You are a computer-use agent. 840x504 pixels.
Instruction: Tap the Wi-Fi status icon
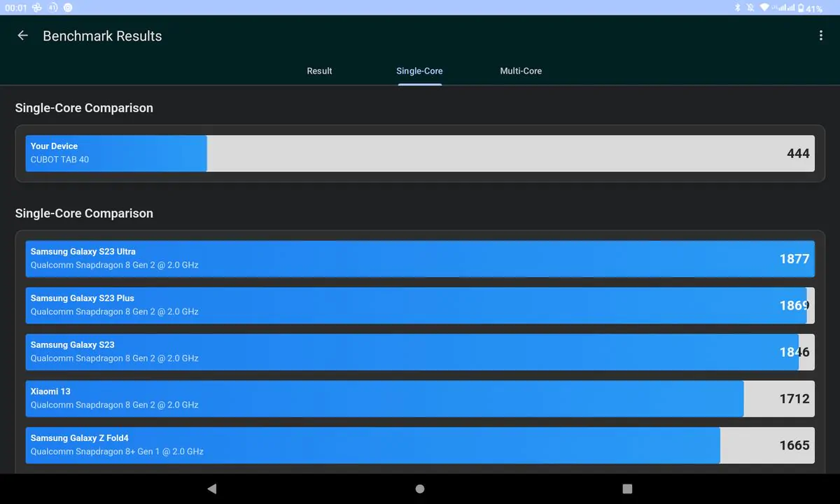click(764, 8)
